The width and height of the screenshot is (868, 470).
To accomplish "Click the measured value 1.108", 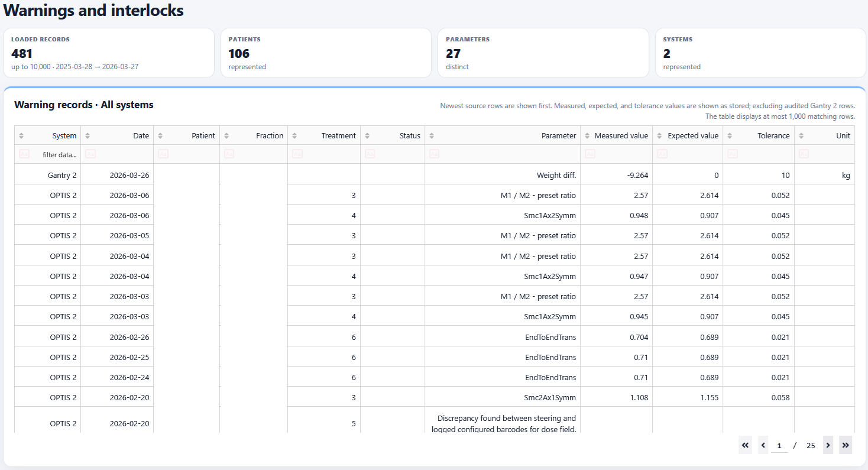I will [617, 397].
